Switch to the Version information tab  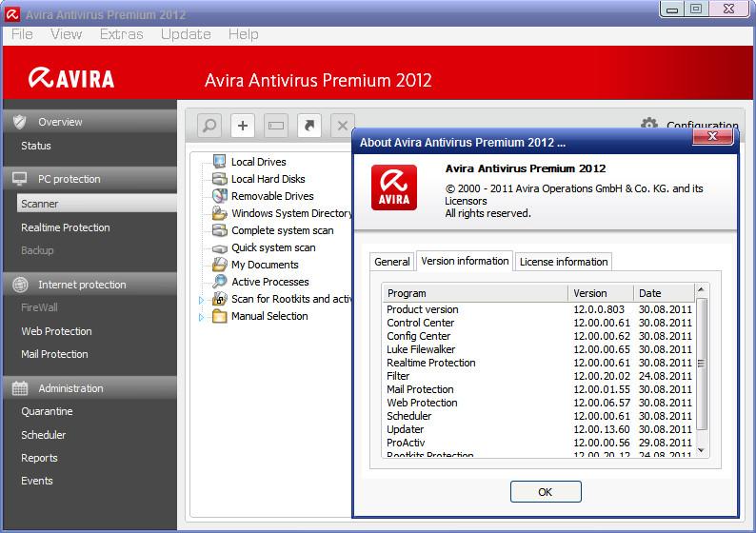465,261
